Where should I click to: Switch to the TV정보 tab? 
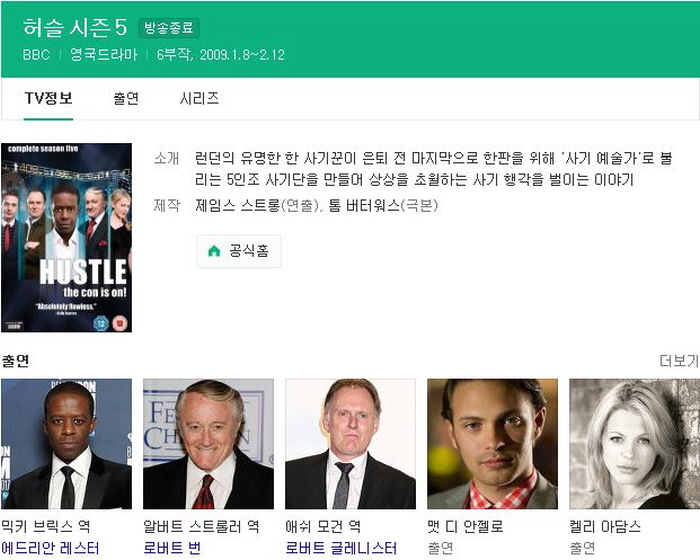pos(48,98)
